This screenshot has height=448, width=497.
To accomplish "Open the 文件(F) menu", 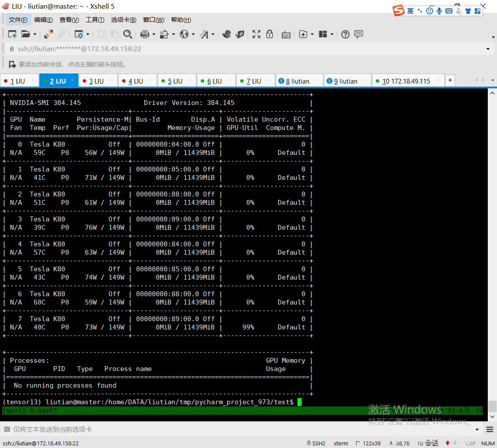I will click(18, 20).
